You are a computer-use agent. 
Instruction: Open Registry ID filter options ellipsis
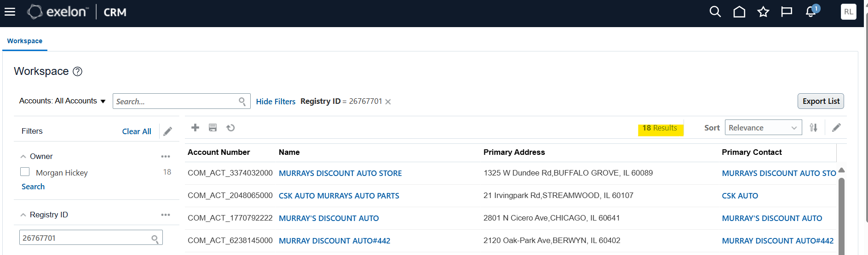[x=166, y=215]
